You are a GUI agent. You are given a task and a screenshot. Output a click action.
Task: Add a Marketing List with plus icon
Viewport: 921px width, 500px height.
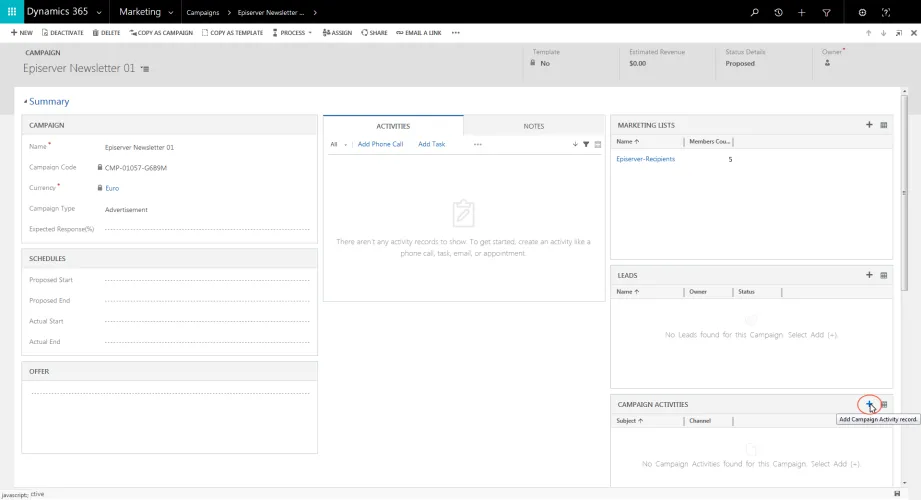[x=869, y=125]
